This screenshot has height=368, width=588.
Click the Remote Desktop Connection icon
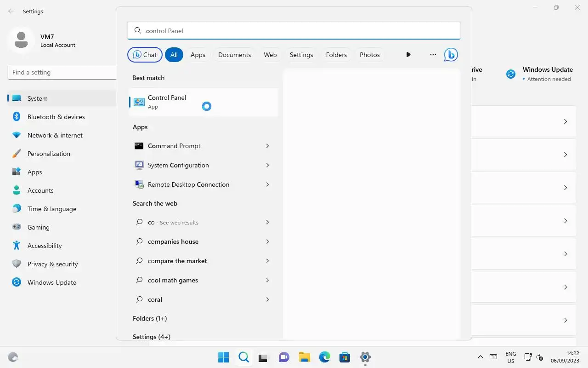click(x=139, y=184)
